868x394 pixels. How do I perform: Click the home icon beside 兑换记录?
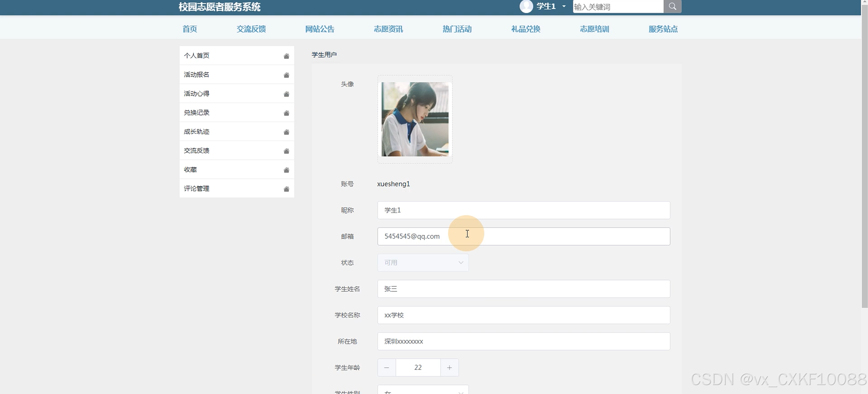click(x=286, y=113)
